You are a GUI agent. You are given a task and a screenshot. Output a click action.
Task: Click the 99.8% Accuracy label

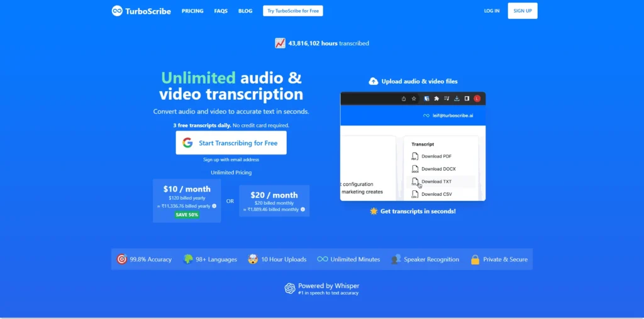tap(151, 259)
